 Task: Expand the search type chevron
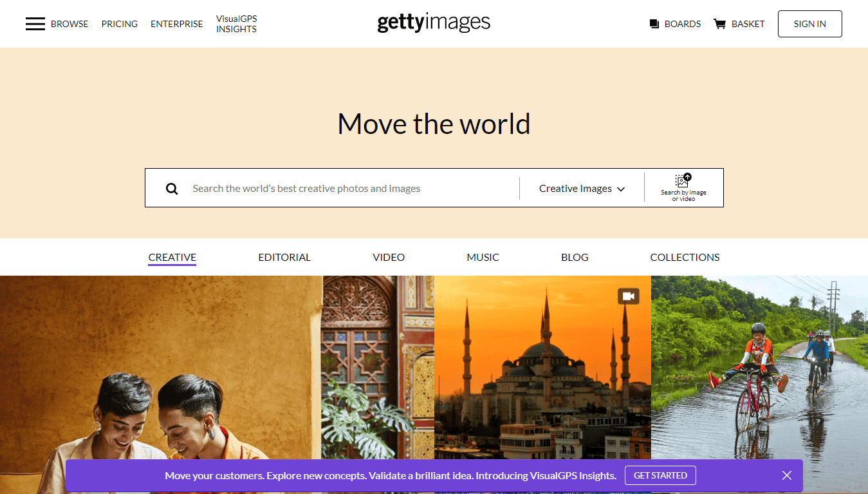[x=622, y=189]
